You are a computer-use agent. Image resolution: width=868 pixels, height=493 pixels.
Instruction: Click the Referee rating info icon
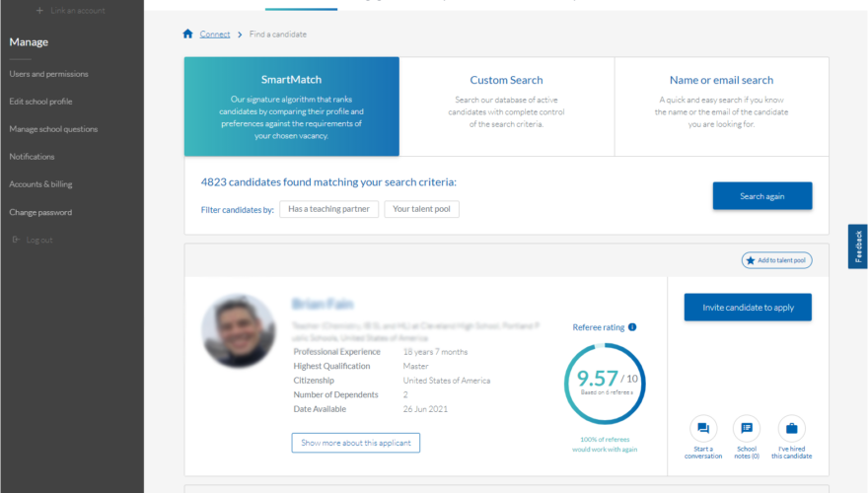632,327
